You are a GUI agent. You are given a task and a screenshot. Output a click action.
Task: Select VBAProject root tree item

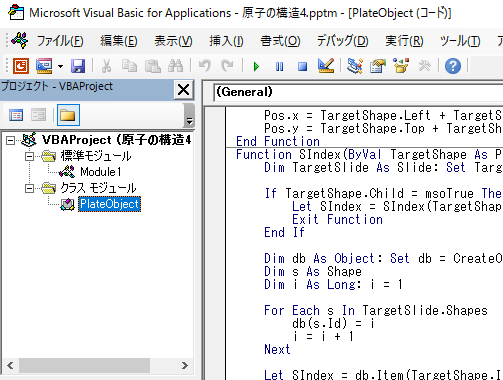(x=116, y=140)
